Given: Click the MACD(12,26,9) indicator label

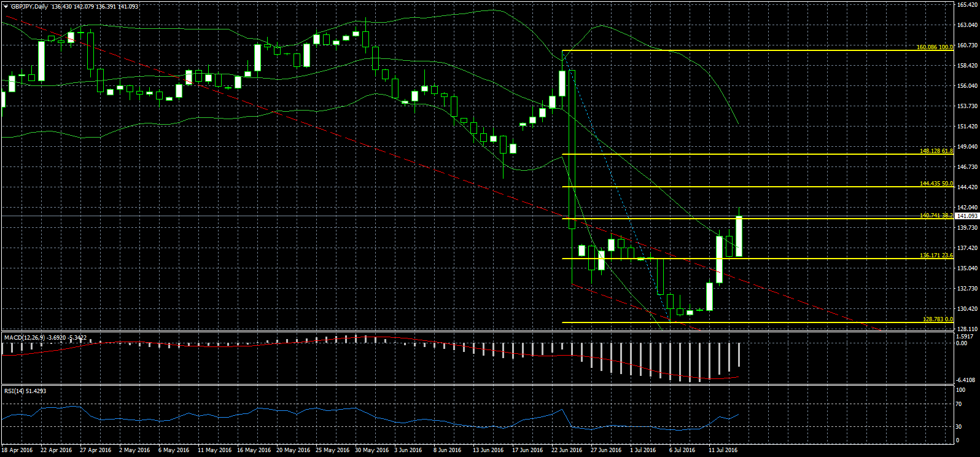Looking at the screenshot, I should tap(28, 338).
